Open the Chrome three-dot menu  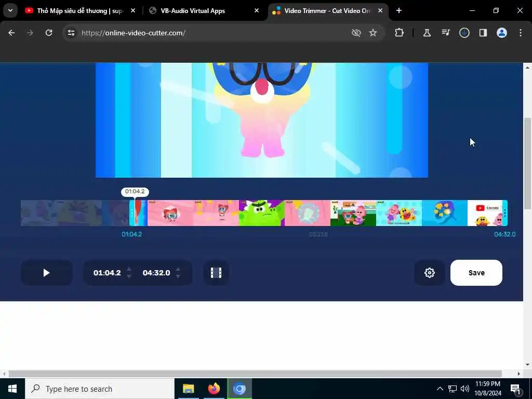[x=521, y=33]
